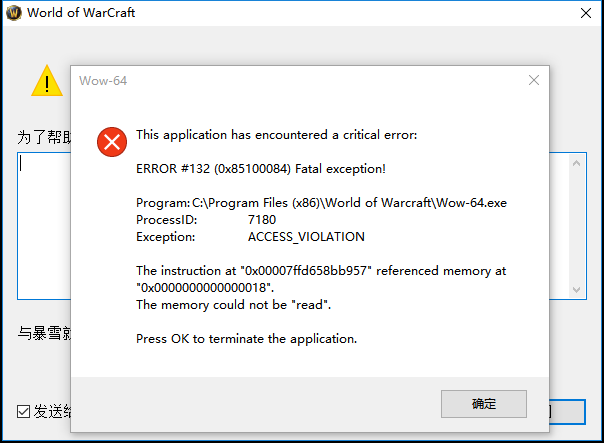
Task: Click the Wow-64.exe program path text
Action: [349, 203]
